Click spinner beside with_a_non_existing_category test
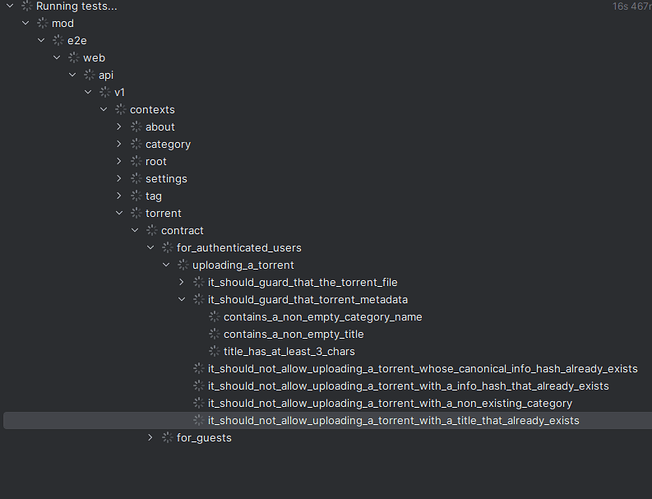 [199, 403]
